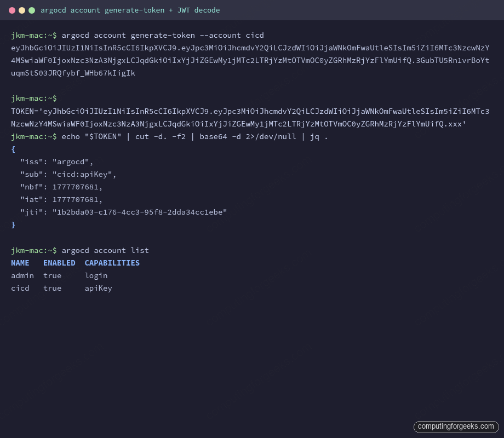Click the "jti" UUID value line
This screenshot has width=504, height=438.
click(123, 212)
